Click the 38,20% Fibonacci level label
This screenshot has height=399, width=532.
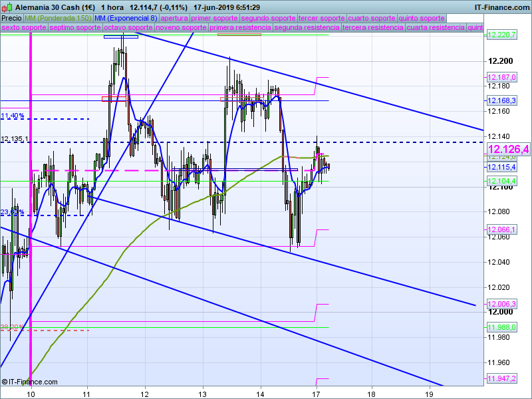13,327
